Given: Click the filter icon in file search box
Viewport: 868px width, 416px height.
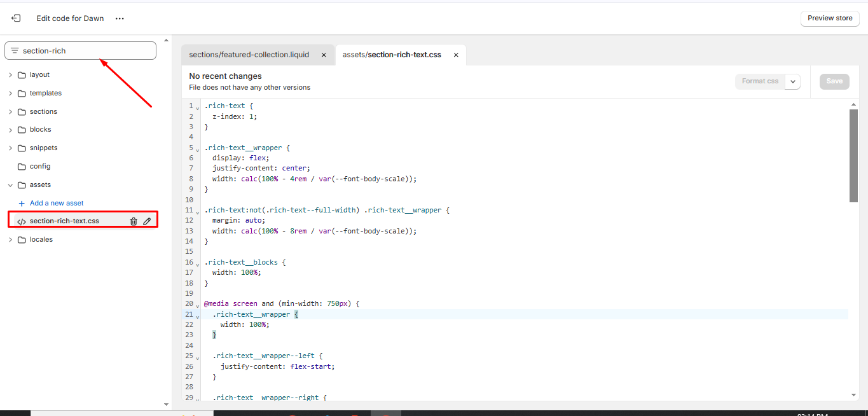Looking at the screenshot, I should point(15,51).
